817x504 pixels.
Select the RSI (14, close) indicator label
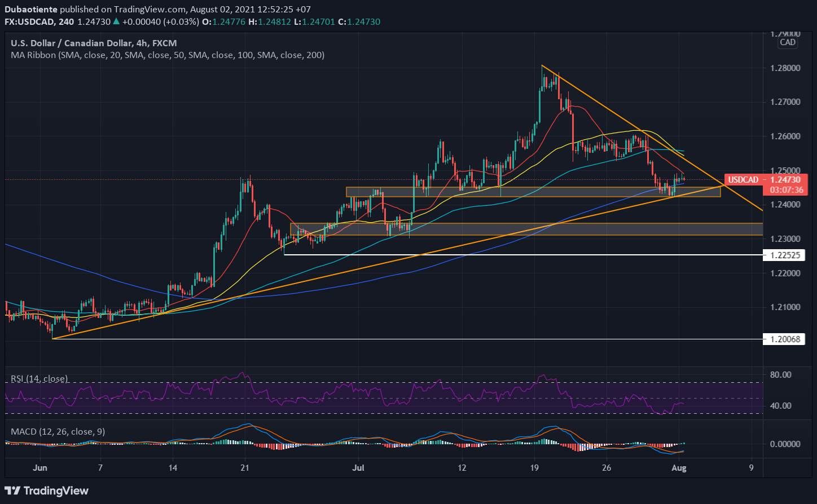click(39, 379)
